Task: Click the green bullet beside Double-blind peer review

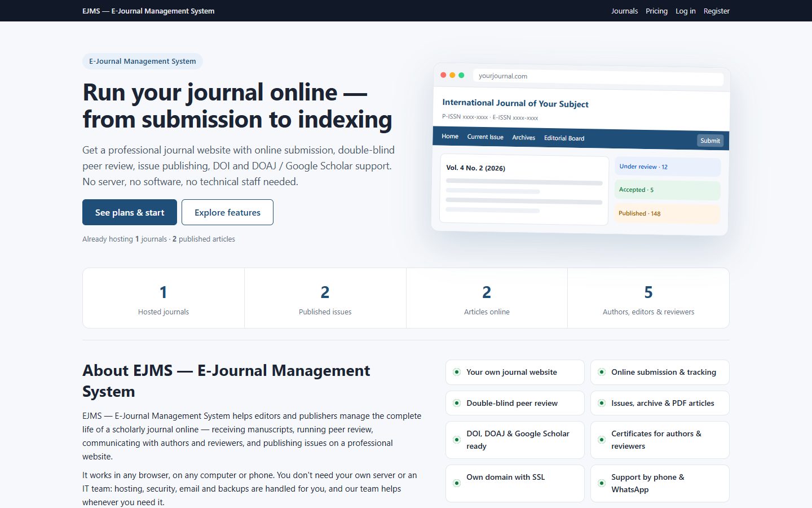Action: 457,403
